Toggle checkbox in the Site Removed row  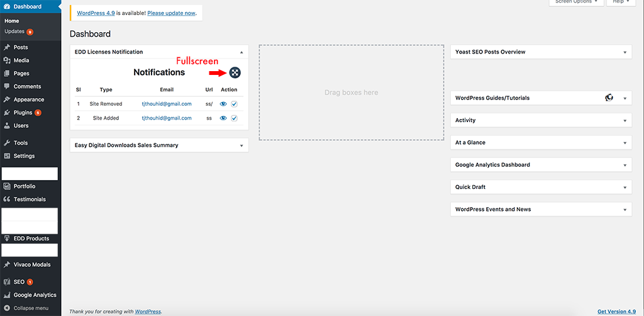coord(234,104)
